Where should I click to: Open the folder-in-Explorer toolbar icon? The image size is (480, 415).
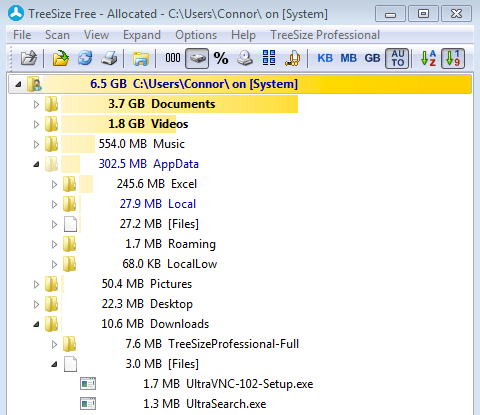click(x=141, y=58)
